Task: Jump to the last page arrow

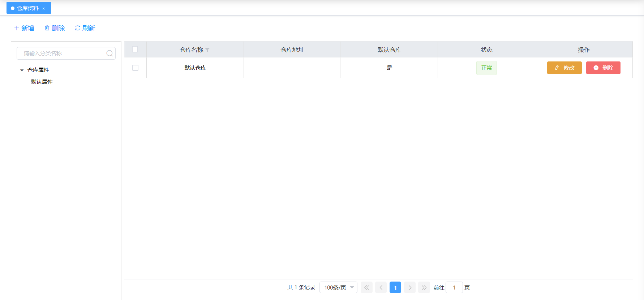Action: coord(424,288)
